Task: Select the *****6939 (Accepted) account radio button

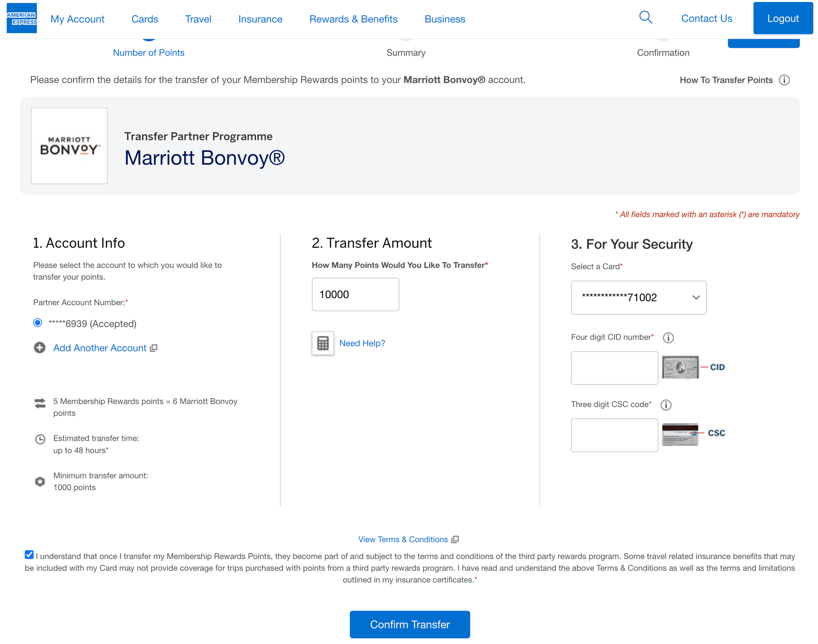Action: click(x=38, y=323)
